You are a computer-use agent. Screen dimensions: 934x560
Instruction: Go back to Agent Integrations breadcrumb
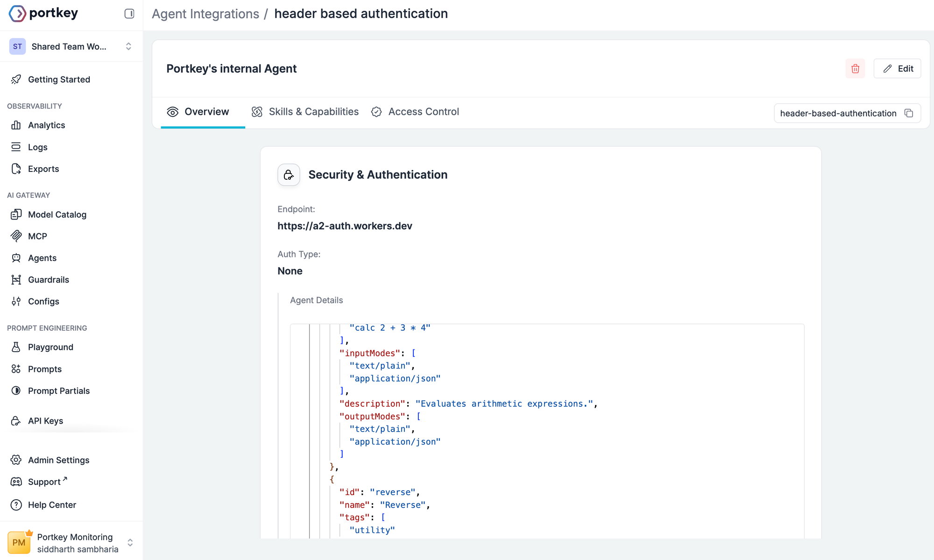pyautogui.click(x=205, y=14)
